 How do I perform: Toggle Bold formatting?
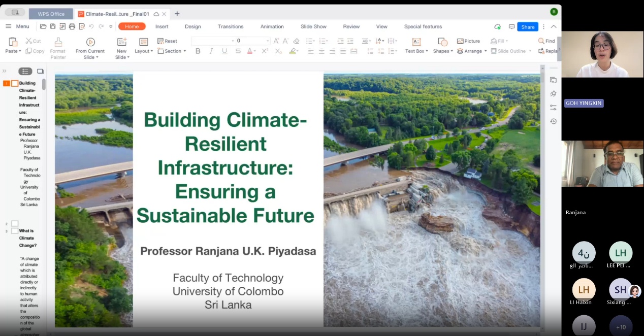point(198,51)
